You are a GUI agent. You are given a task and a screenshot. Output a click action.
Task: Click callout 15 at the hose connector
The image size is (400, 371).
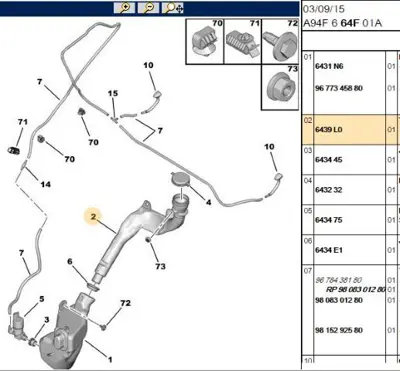tap(113, 93)
